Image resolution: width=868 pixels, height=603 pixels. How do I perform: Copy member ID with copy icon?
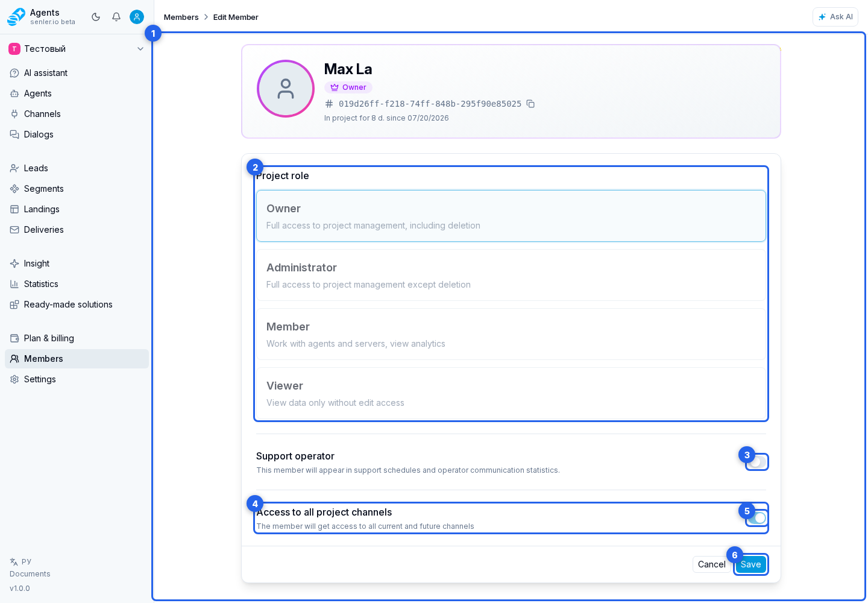coord(530,104)
